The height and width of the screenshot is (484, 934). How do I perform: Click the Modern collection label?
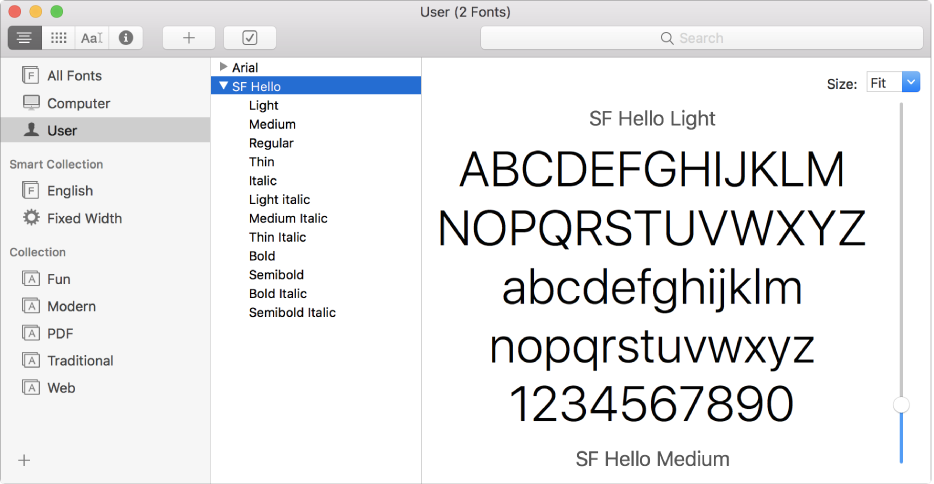(71, 306)
